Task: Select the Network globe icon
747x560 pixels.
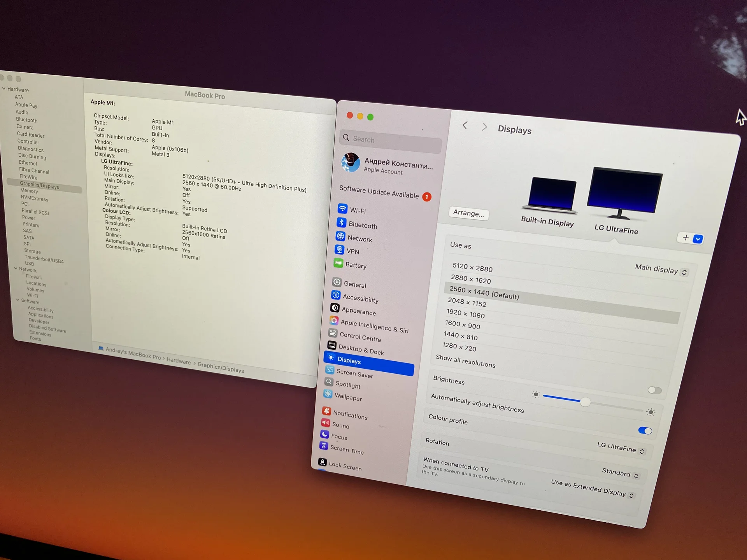Action: 340,236
